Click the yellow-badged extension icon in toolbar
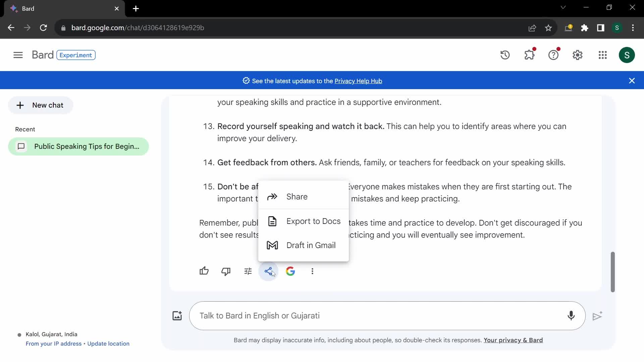The height and width of the screenshot is (362, 644). [569, 28]
